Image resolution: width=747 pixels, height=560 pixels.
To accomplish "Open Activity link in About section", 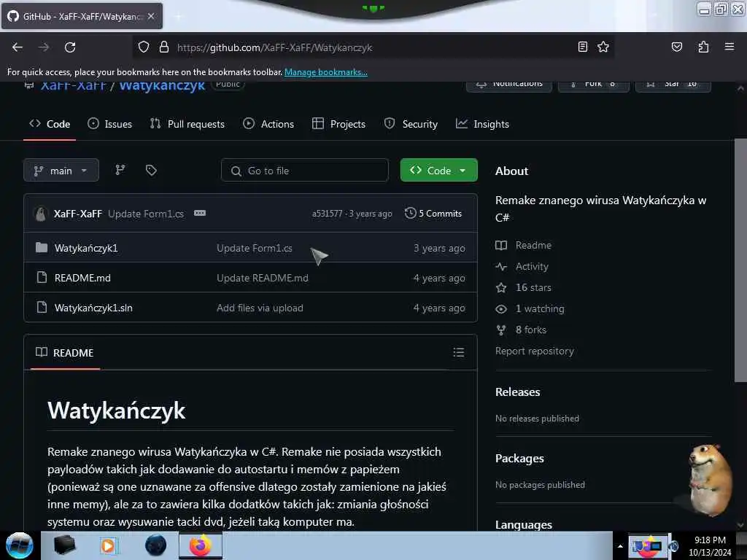I will [532, 267].
